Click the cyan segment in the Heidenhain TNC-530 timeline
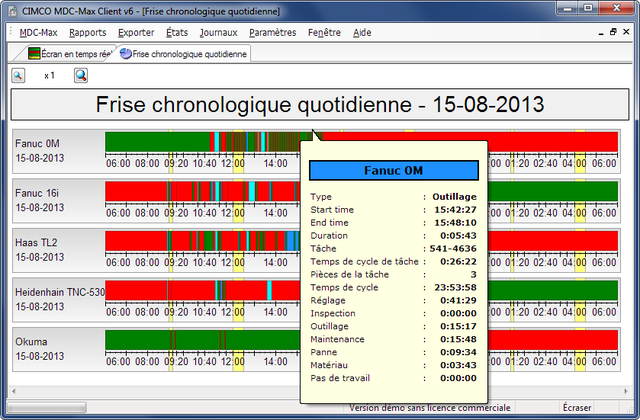This screenshot has height=420, width=640. pyautogui.click(x=269, y=290)
